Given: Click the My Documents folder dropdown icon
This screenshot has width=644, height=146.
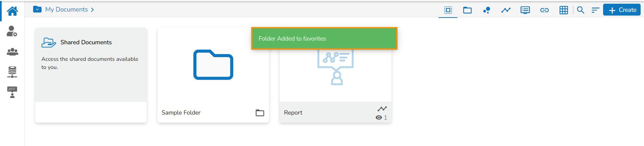Looking at the screenshot, I should click(x=37, y=9).
